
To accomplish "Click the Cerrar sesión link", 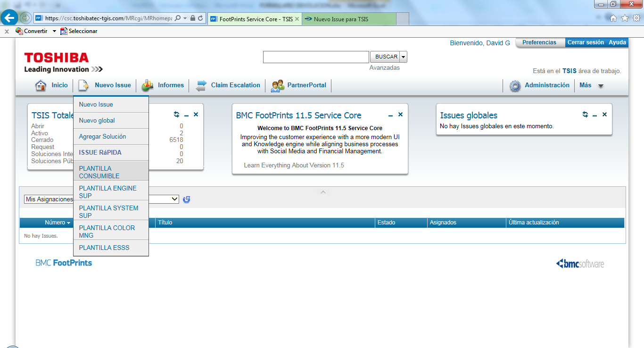I will point(586,42).
